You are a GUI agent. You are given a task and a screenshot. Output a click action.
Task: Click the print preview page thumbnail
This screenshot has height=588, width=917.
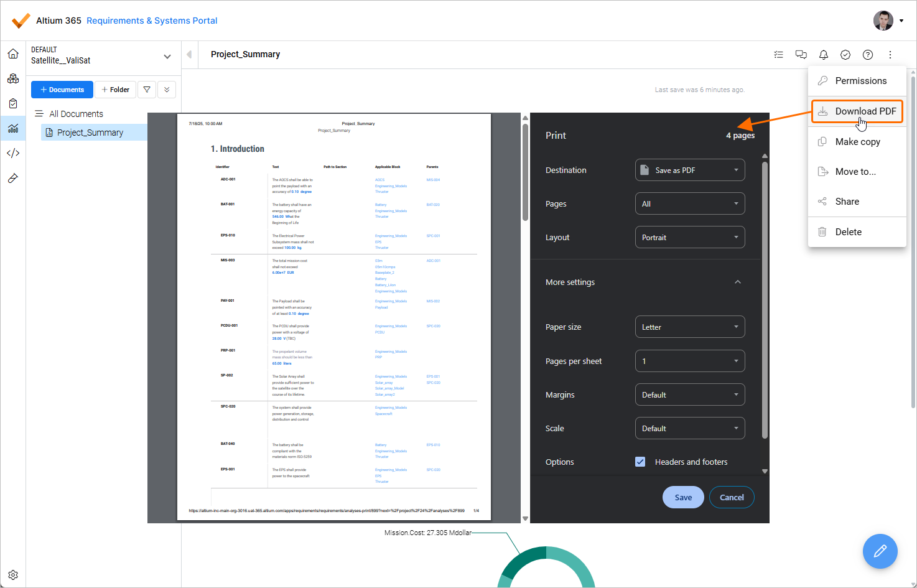click(x=334, y=317)
